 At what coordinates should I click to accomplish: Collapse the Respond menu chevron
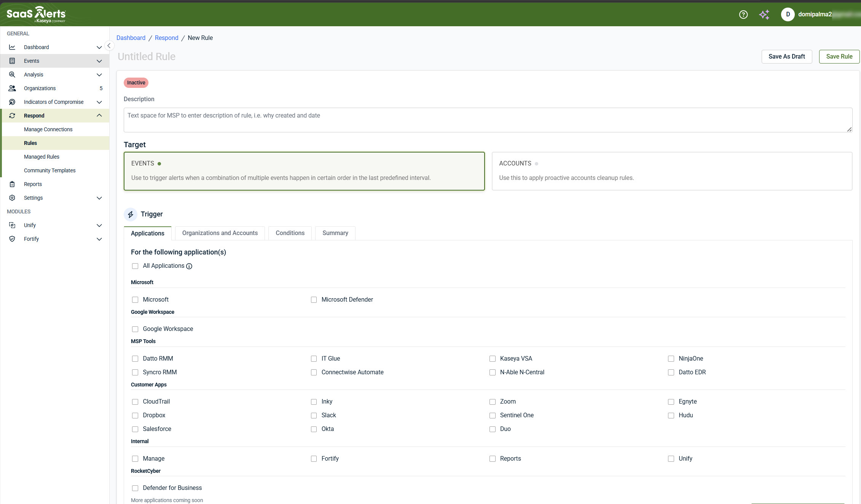pyautogui.click(x=99, y=116)
